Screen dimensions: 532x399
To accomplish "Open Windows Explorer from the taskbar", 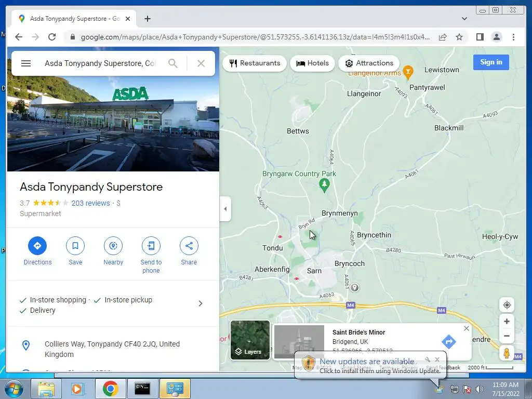I will pyautogui.click(x=46, y=389).
